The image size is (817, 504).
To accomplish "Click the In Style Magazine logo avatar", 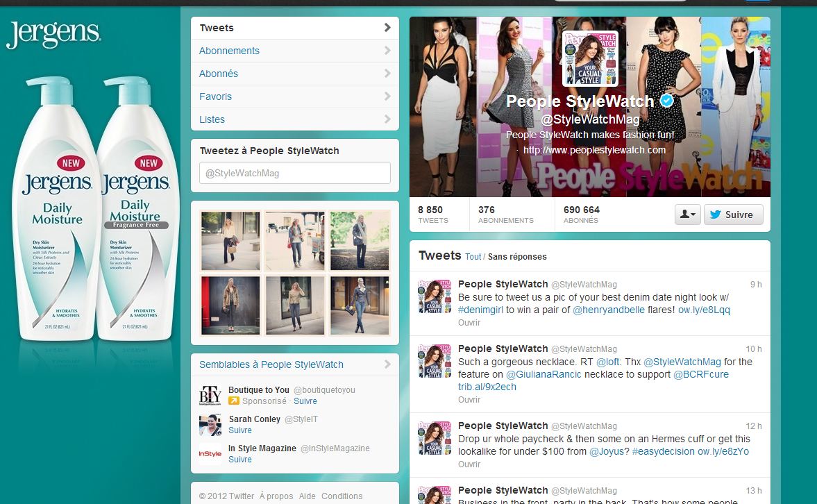I will tap(210, 453).
